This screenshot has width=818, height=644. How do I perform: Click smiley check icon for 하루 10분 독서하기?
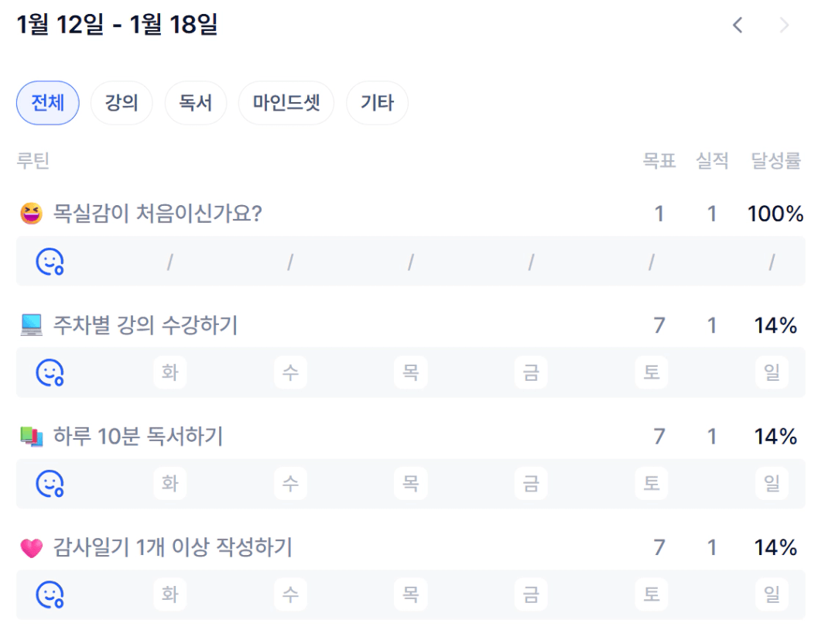click(x=50, y=484)
